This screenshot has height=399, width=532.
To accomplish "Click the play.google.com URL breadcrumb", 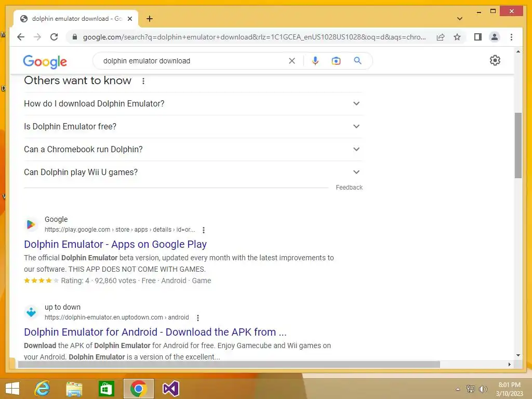I will click(120, 230).
